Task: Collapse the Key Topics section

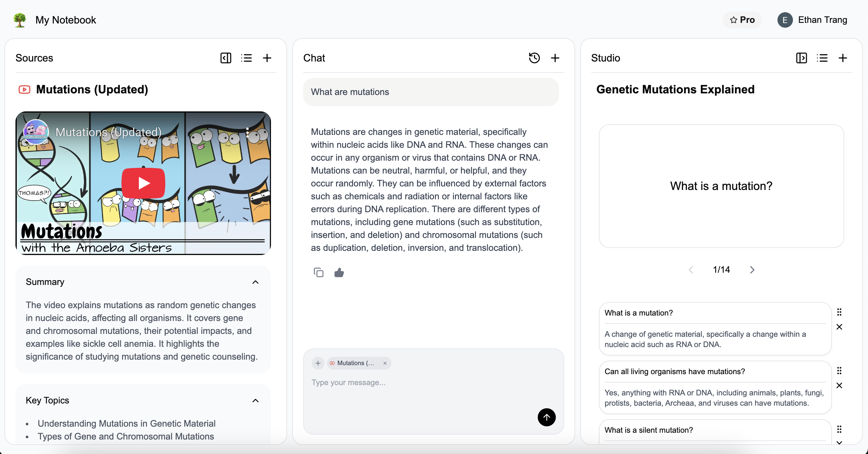Action: [256, 400]
